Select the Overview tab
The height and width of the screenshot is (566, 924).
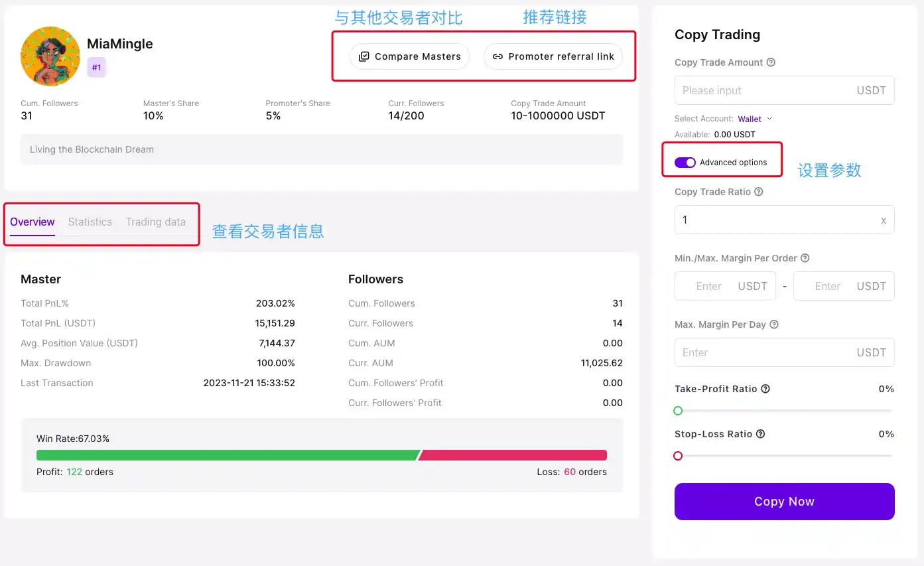(x=33, y=222)
